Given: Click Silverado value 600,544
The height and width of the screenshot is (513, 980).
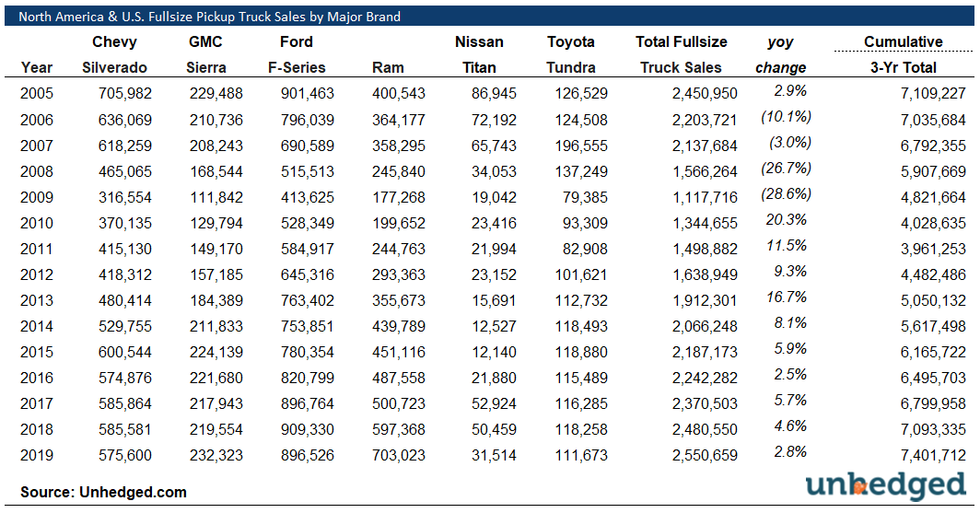Looking at the screenshot, I should click(125, 353).
